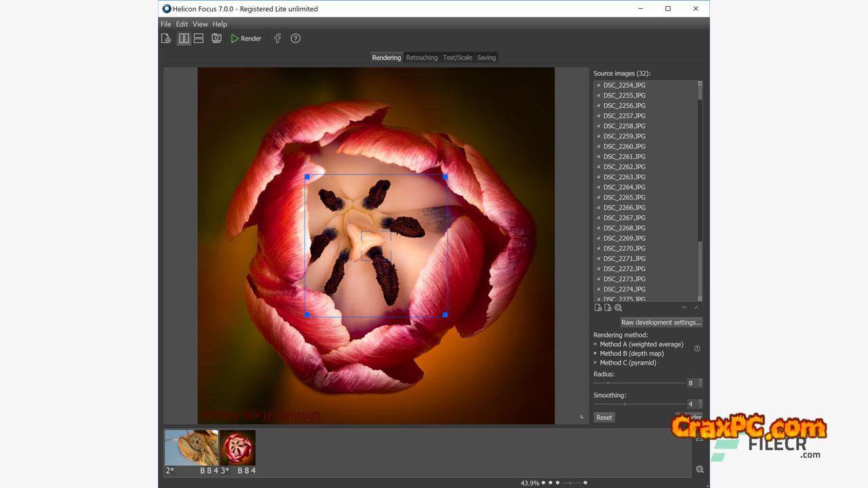Click down chevron under source images list

coord(684,308)
